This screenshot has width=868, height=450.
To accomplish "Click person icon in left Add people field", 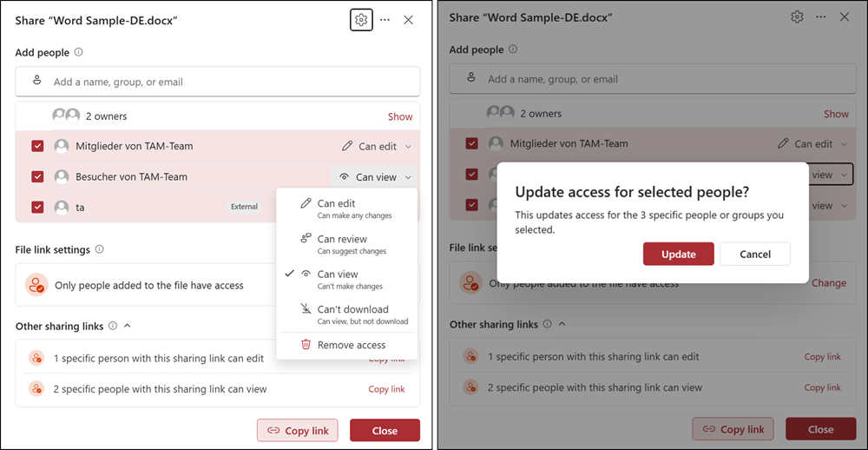I will [37, 81].
